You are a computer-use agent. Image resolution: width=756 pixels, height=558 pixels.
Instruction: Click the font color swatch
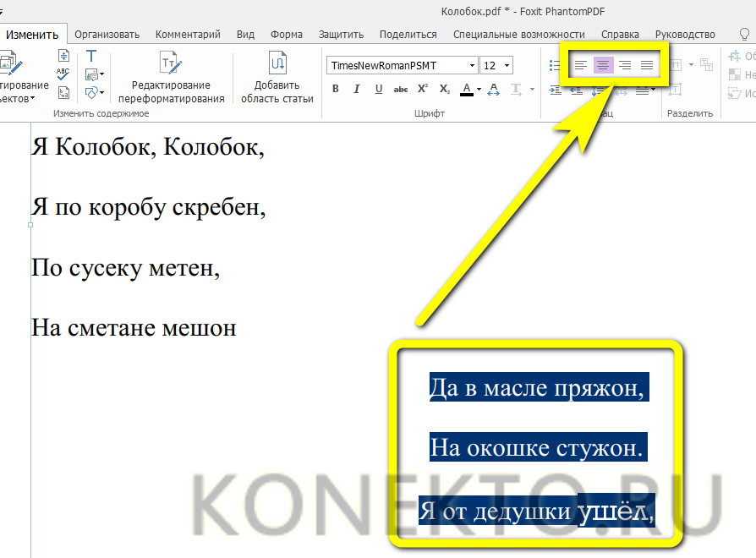pyautogui.click(x=466, y=89)
